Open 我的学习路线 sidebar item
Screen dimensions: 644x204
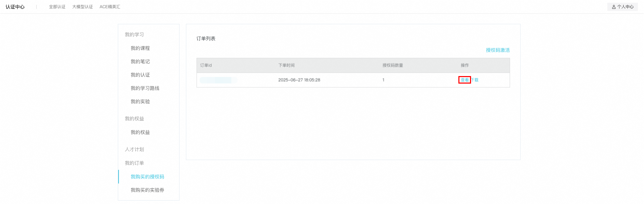click(x=145, y=88)
